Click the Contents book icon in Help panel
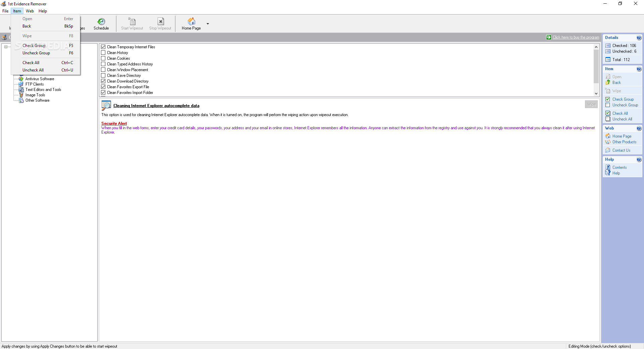 pyautogui.click(x=608, y=167)
